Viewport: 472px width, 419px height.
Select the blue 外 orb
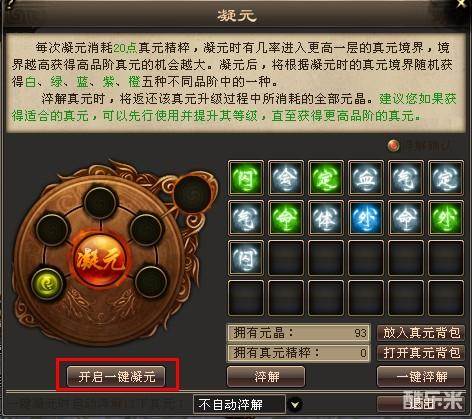click(x=366, y=218)
